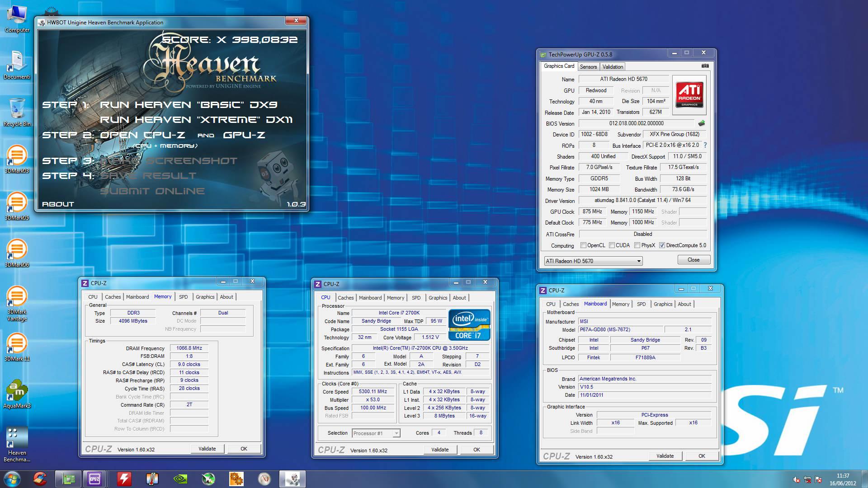Click the GPU-Z Name field
This screenshot has width=868, height=488.
[623, 79]
